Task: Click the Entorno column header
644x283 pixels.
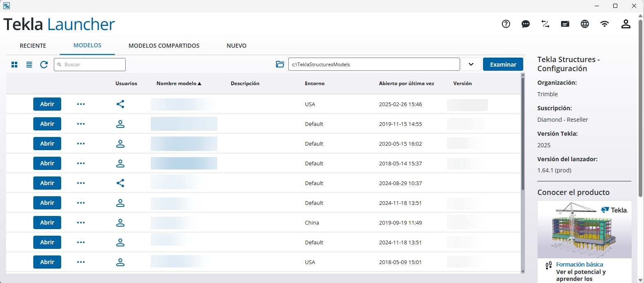Action: 315,84
